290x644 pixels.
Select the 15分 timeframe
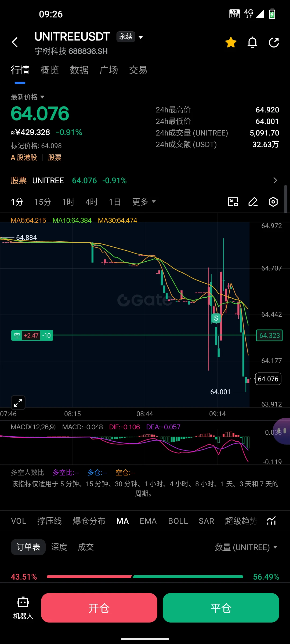pos(42,202)
